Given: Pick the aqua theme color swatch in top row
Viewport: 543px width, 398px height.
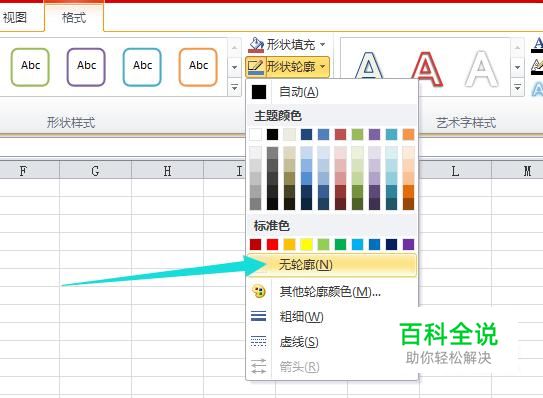Looking at the screenshot, I should click(x=391, y=134).
